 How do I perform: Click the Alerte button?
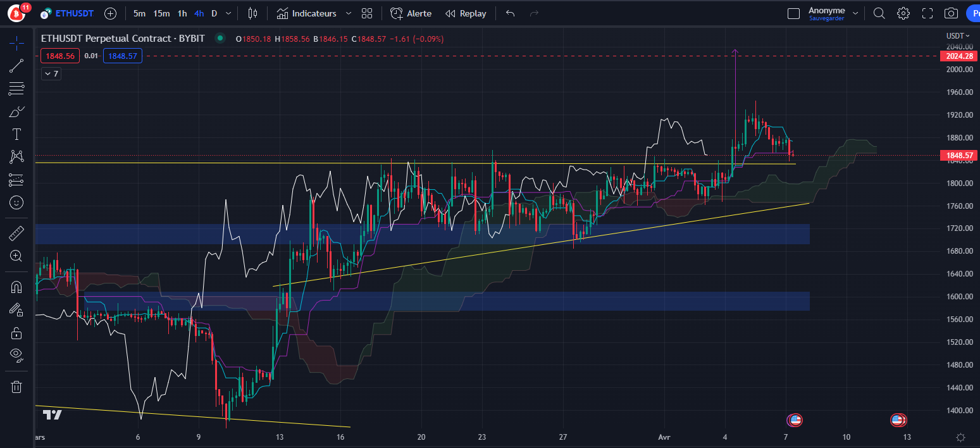(411, 13)
